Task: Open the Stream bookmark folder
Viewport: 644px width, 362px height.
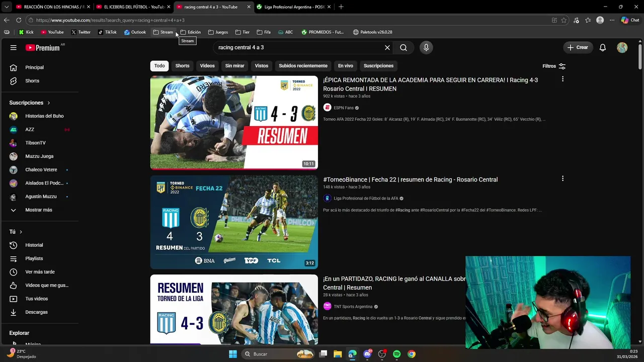Action: 163,32
